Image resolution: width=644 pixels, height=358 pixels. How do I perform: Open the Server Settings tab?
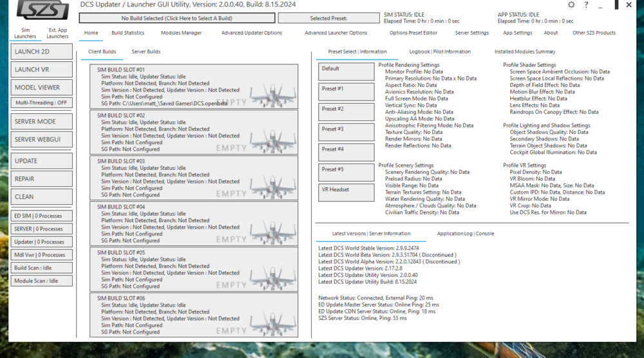click(x=472, y=33)
